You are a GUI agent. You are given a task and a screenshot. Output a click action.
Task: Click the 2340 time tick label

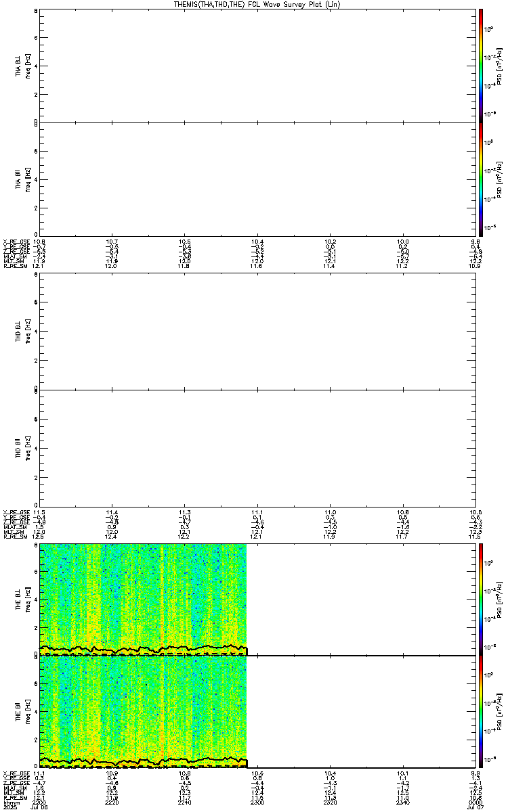tap(402, 802)
